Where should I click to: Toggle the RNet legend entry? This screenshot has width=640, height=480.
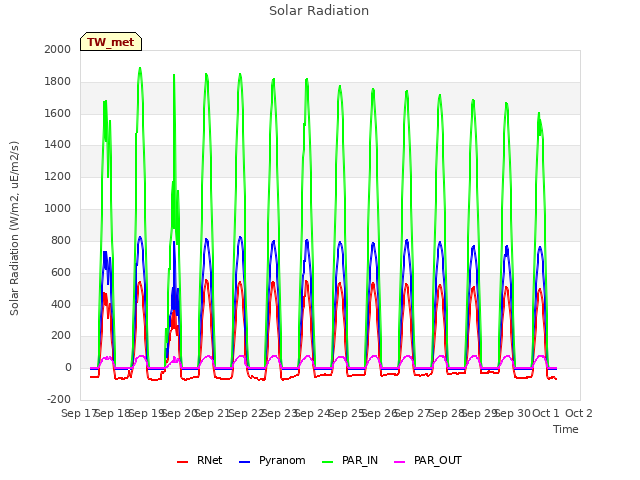(x=200, y=460)
